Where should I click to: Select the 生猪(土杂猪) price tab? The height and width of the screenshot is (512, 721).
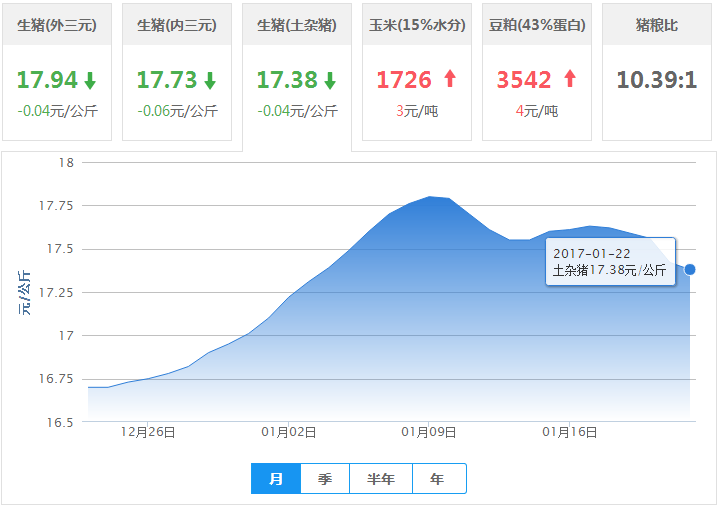[x=297, y=77]
